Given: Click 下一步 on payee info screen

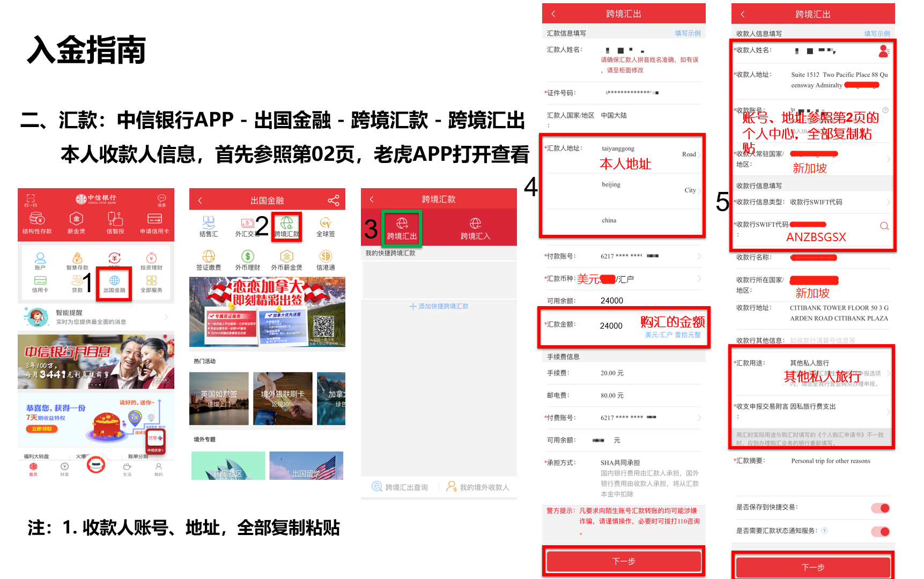Looking at the screenshot, I should coord(813,567).
